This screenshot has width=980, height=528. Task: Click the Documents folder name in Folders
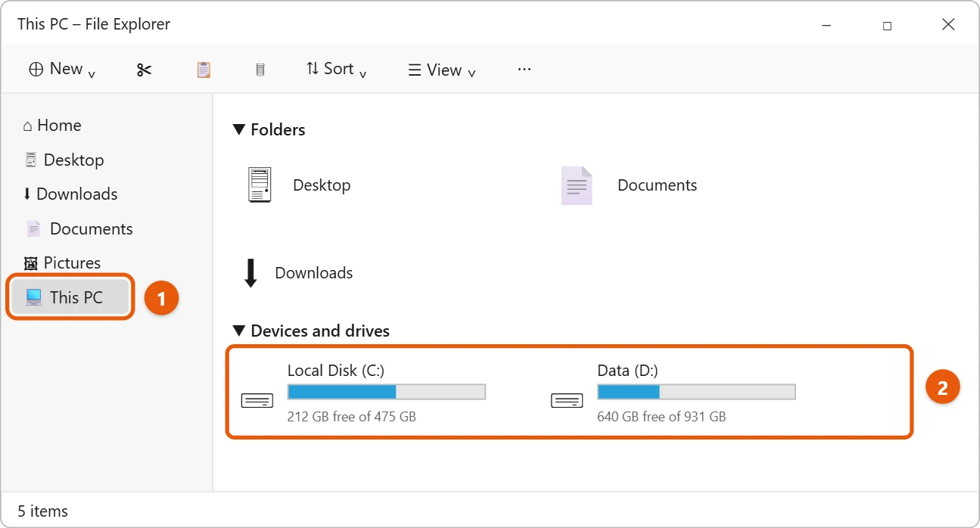pos(657,185)
